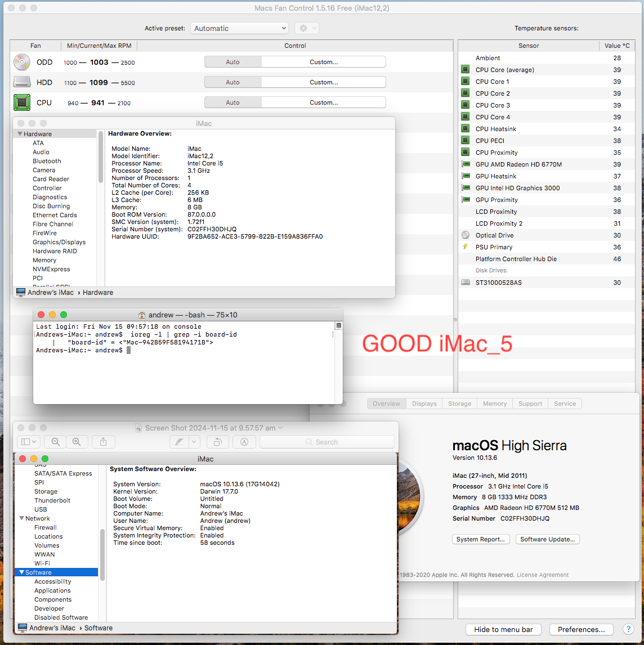Click the zoom in magnifier in Preview

click(x=77, y=442)
